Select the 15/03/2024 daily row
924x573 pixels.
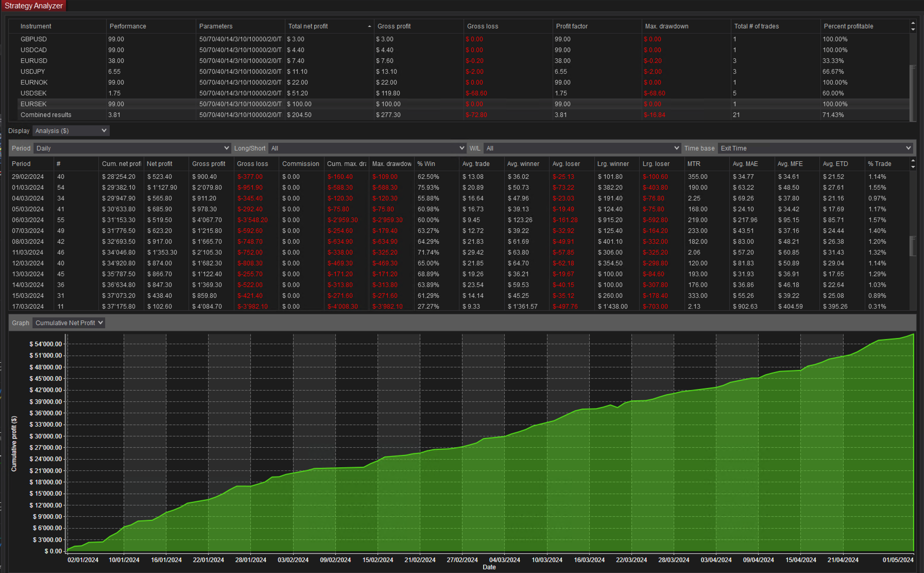(459, 296)
